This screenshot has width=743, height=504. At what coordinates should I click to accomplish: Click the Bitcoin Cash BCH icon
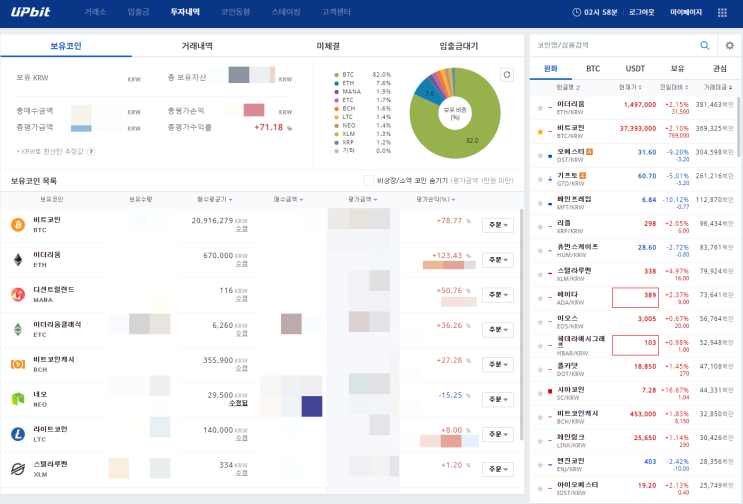(x=18, y=364)
